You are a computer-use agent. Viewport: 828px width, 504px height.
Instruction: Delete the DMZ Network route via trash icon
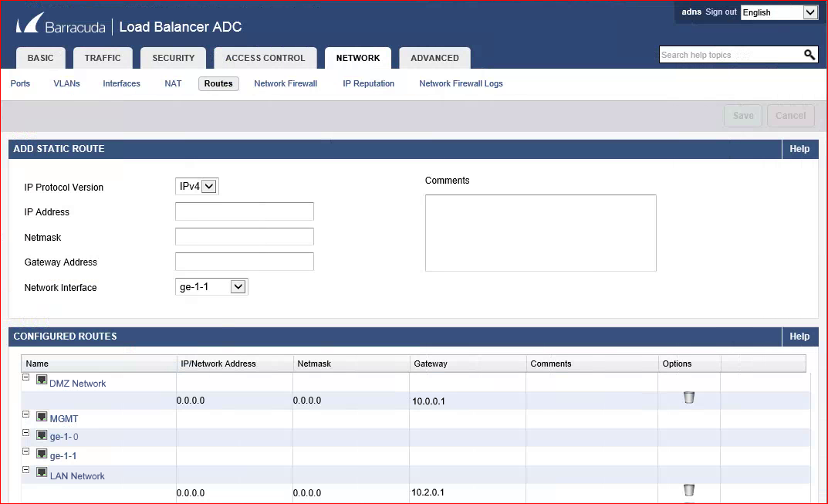(x=688, y=398)
